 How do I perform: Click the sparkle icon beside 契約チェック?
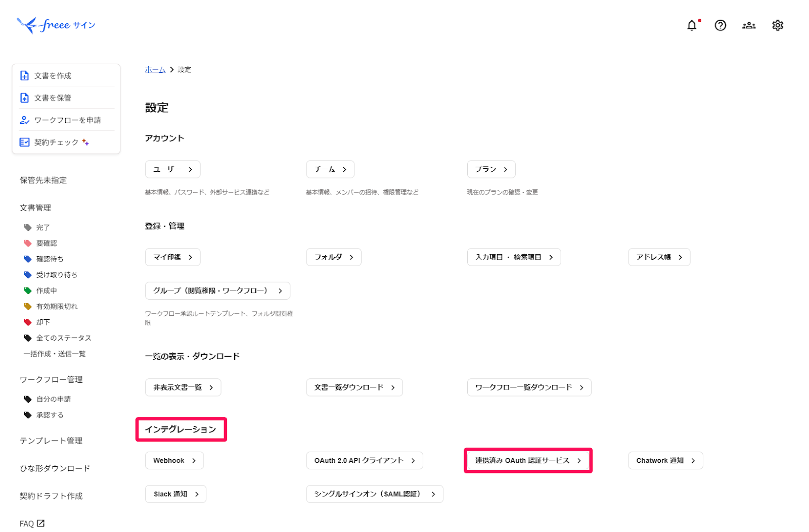pos(85,142)
